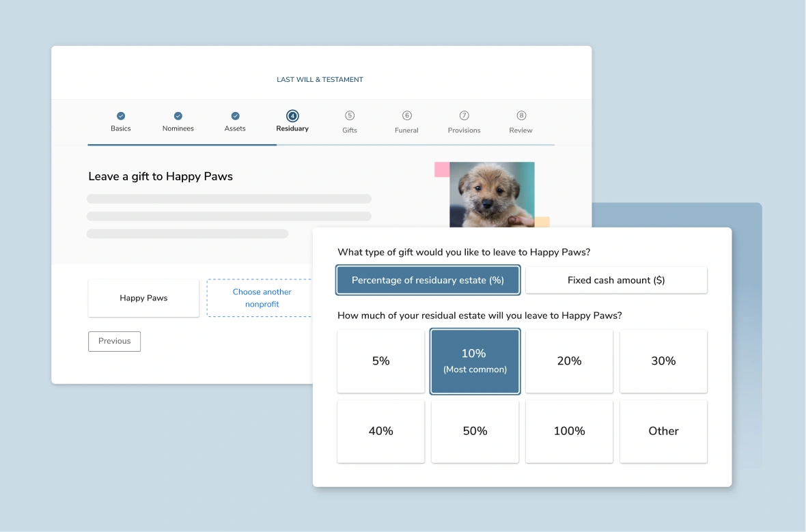This screenshot has width=806, height=532.
Task: Select the circled 4 Residuary step icon
Action: pos(292,116)
